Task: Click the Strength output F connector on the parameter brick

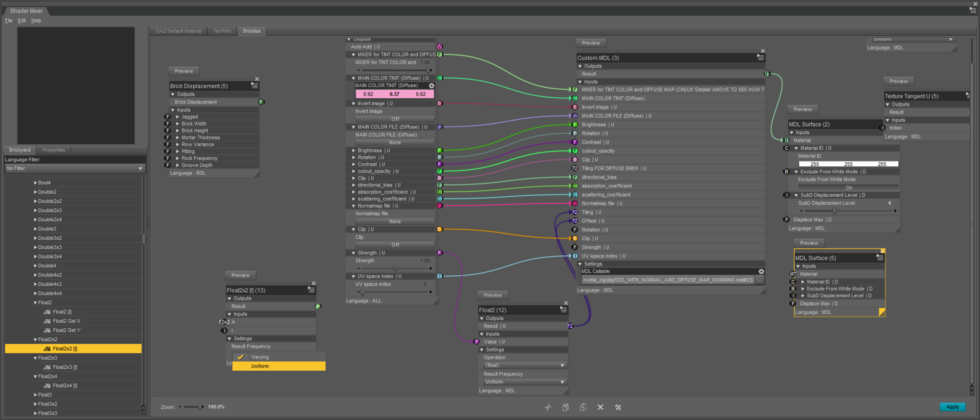Action: point(439,253)
